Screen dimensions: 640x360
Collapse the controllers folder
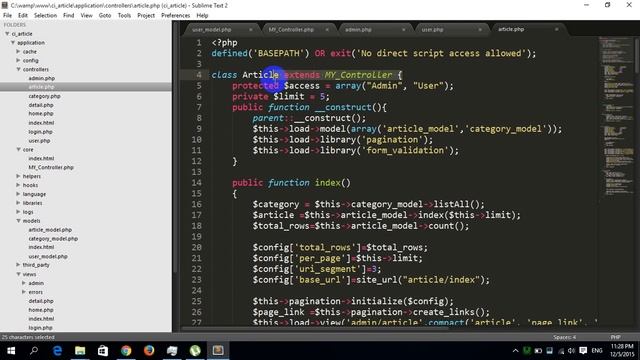point(18,69)
